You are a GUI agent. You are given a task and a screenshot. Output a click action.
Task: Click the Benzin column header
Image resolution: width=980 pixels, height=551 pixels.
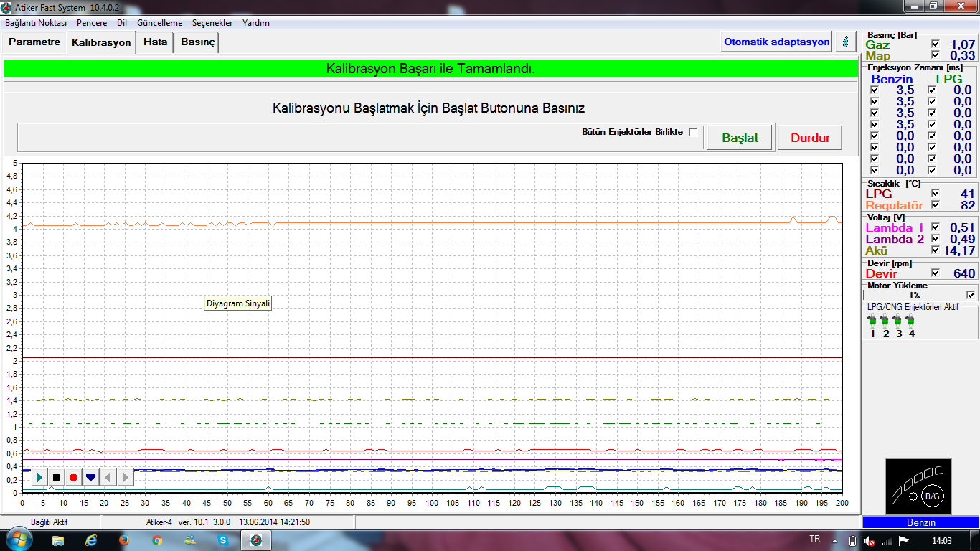coord(892,79)
